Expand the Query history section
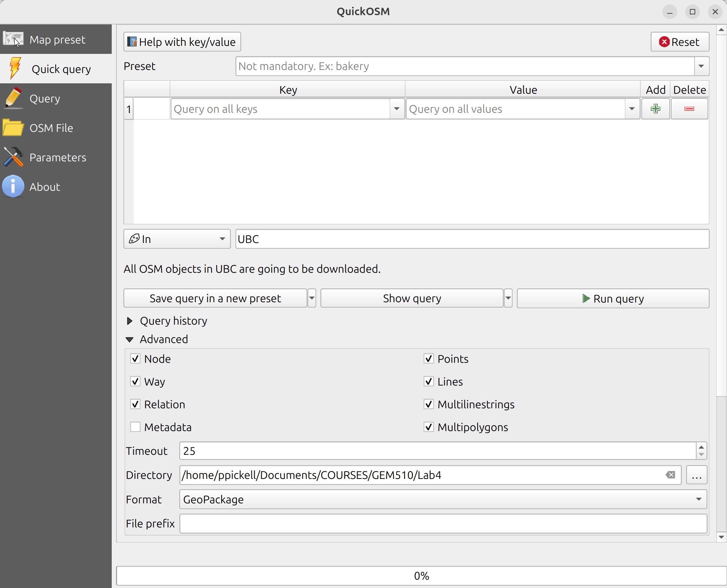The width and height of the screenshot is (727, 588). [x=130, y=321]
